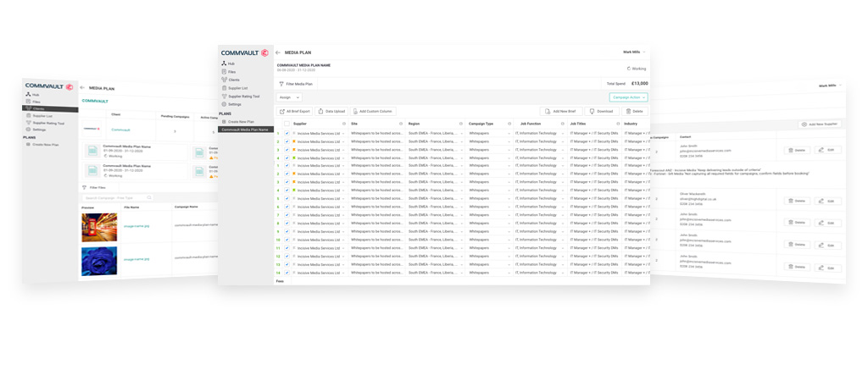
Task: Open the Campaign Action dropdown
Action: (x=628, y=97)
